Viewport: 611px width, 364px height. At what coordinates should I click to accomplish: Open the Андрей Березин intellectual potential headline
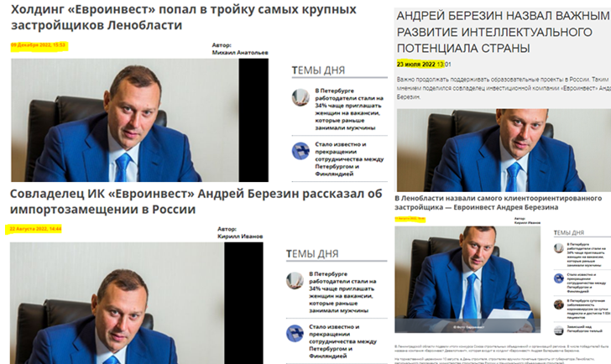[x=503, y=32]
